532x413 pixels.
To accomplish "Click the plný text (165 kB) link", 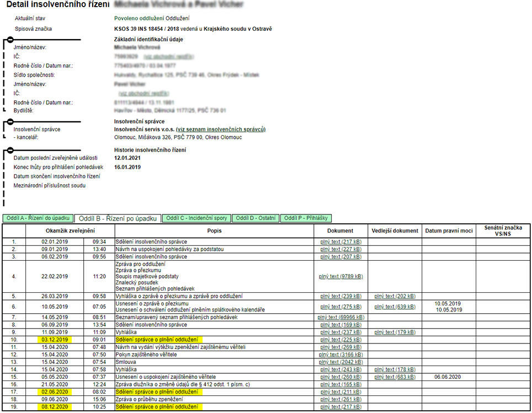I will (x=341, y=384).
